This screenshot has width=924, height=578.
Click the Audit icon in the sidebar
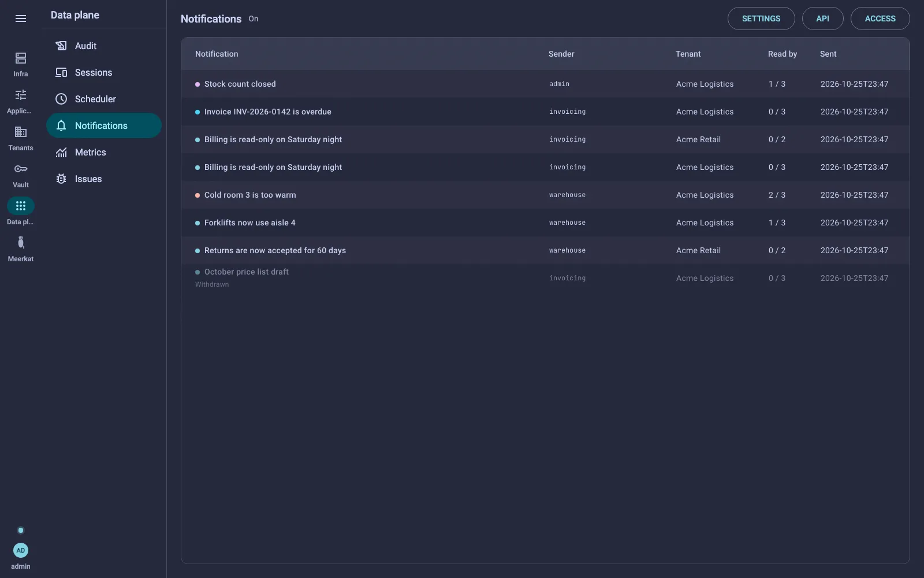point(61,46)
